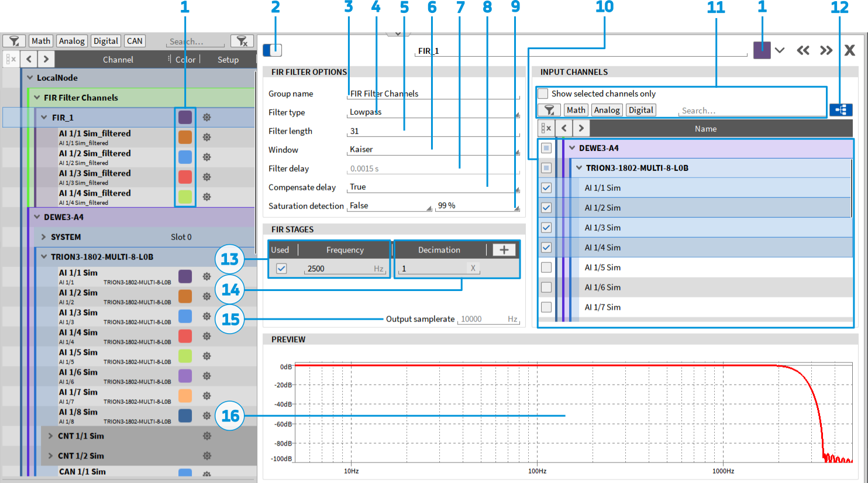The height and width of the screenshot is (483, 868).
Task: Expand the SYSTEM Slot 0 node
Action: [x=44, y=237]
